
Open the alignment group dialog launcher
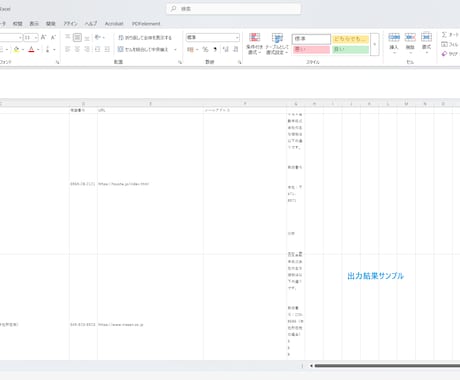[x=180, y=62]
